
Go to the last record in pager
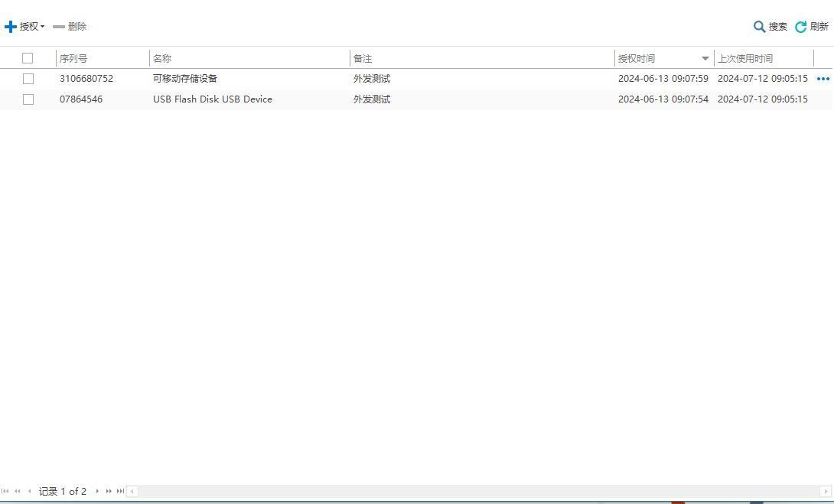pos(121,491)
